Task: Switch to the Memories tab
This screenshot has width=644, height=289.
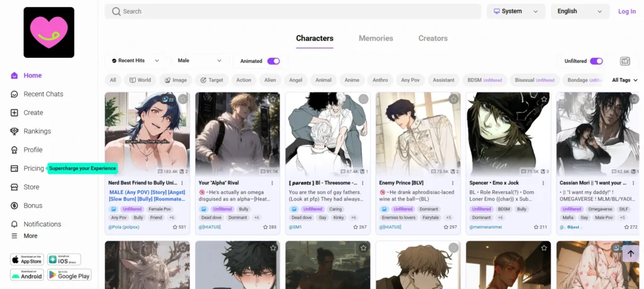Action: [376, 38]
